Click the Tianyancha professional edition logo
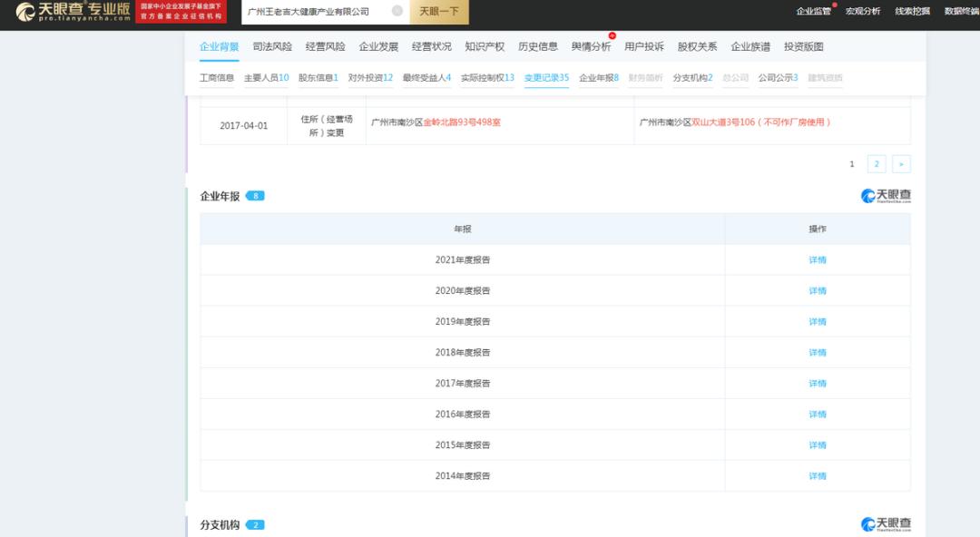The width and height of the screenshot is (980, 537). (x=73, y=11)
